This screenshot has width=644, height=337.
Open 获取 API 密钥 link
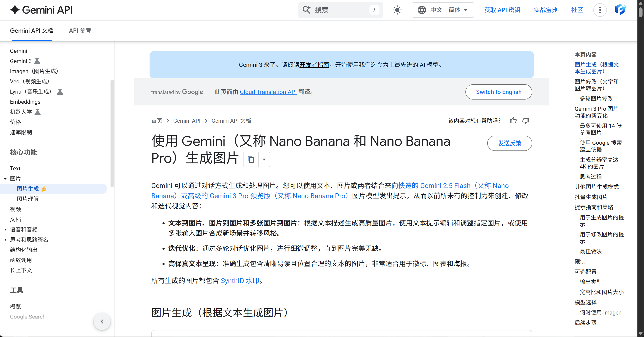click(x=502, y=10)
